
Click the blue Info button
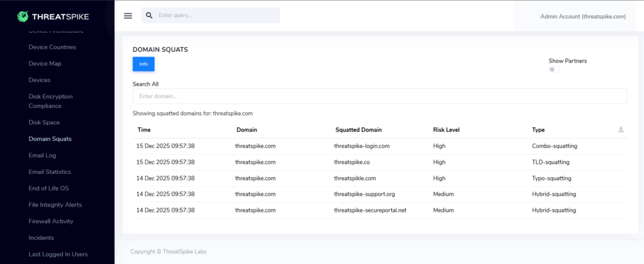tap(143, 64)
